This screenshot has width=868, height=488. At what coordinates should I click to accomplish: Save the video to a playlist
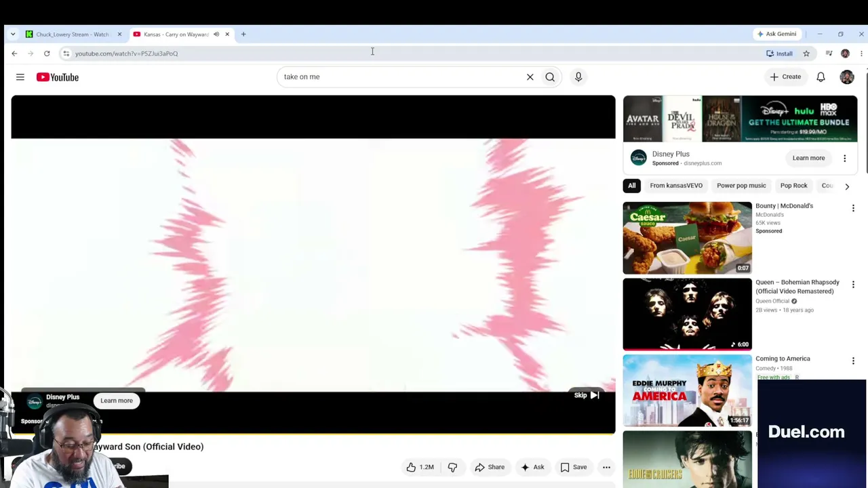coord(574,467)
